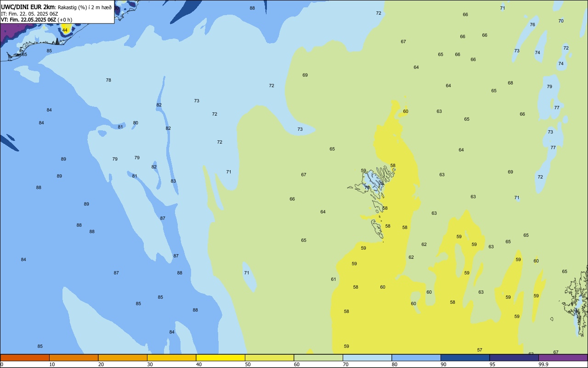This screenshot has height=368, width=588.
Task: Click the "Rakastig (%) í 2 m hæð" label
Action: coord(85,7)
